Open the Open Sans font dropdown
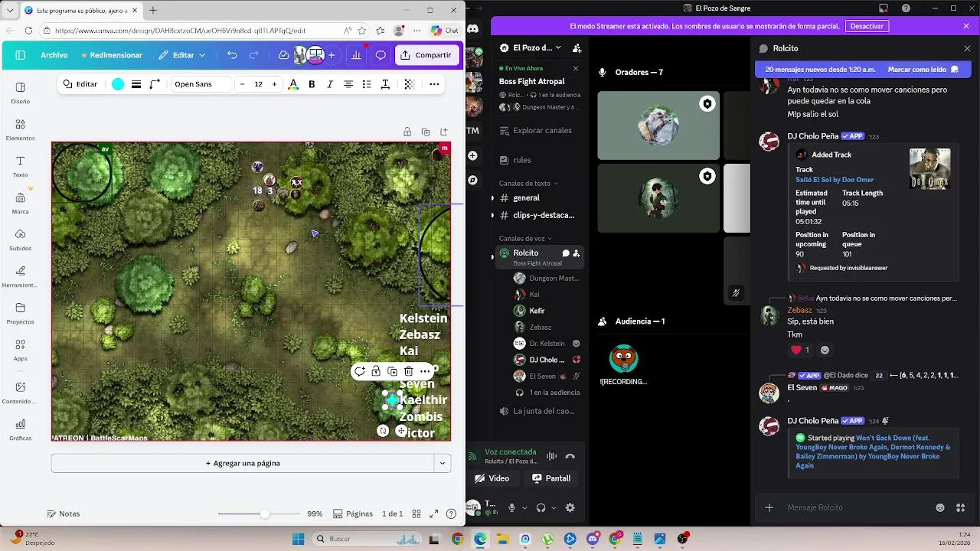 [x=201, y=84]
